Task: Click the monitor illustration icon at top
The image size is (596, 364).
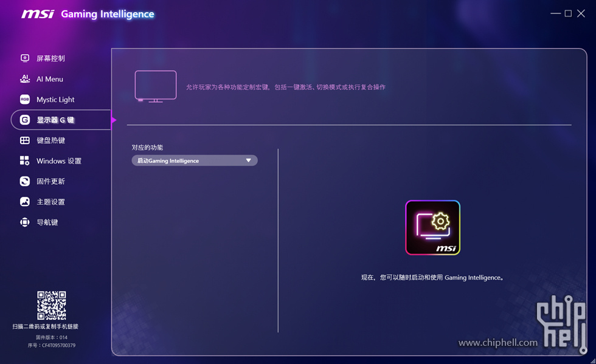Action: (x=156, y=86)
